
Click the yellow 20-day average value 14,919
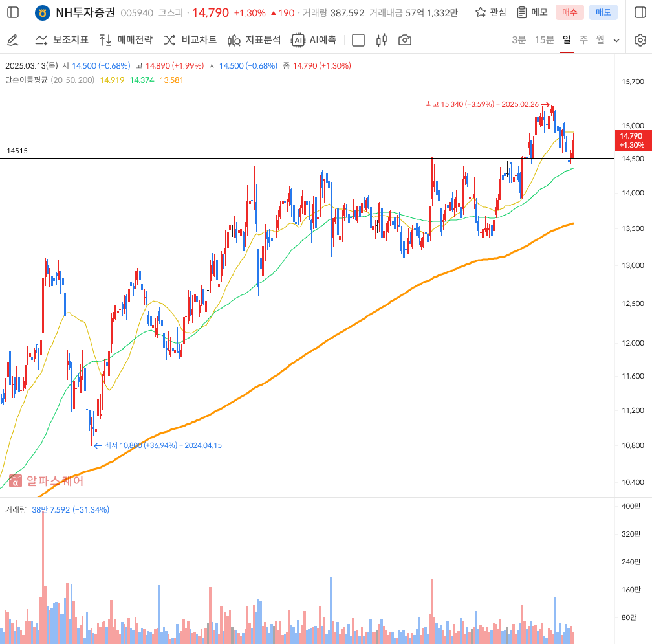point(113,80)
